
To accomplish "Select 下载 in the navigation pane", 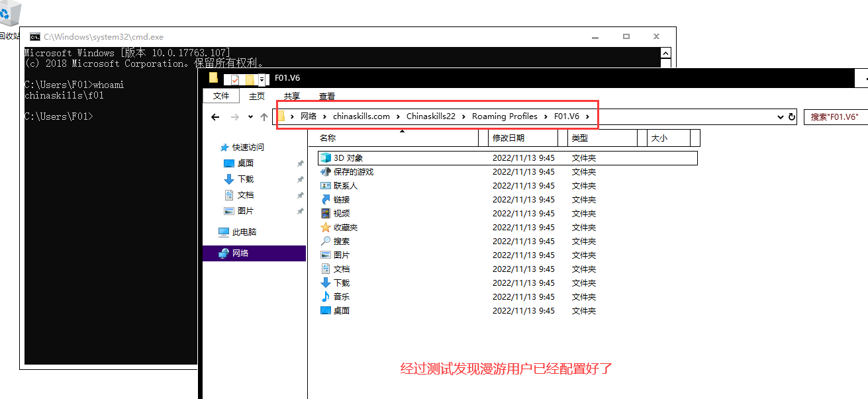I will (246, 179).
